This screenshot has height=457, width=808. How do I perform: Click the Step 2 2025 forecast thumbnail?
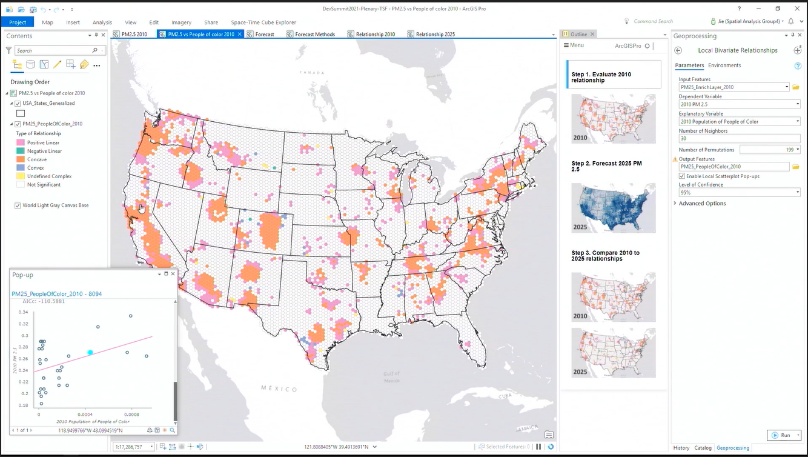[613, 207]
